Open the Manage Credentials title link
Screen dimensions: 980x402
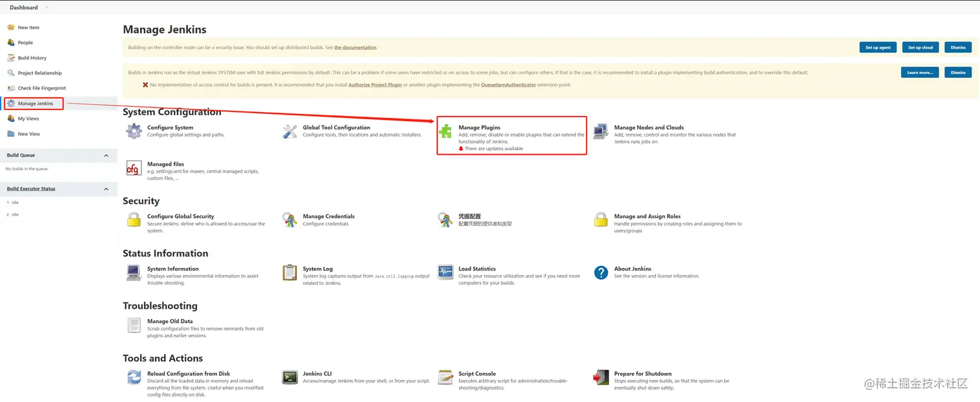[x=329, y=216]
